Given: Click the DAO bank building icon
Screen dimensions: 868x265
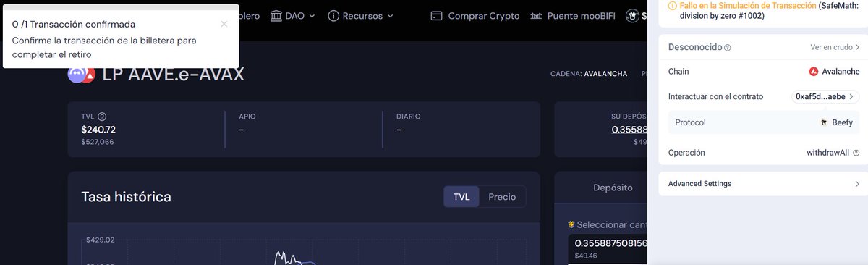Looking at the screenshot, I should [x=276, y=16].
